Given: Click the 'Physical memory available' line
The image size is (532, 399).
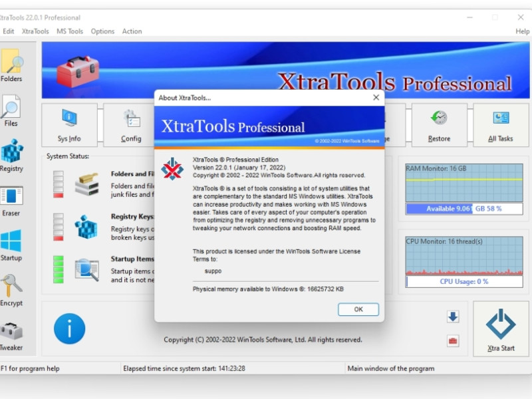Looking at the screenshot, I should coord(268,289).
